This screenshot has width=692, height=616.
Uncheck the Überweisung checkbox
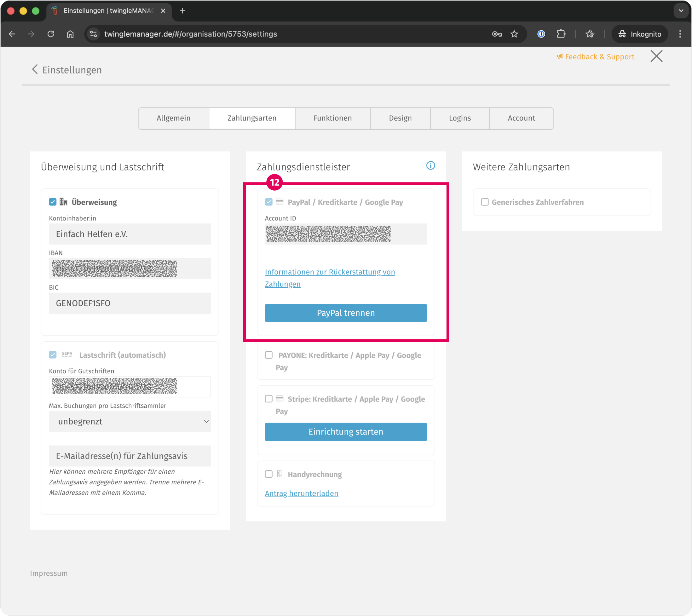point(52,202)
